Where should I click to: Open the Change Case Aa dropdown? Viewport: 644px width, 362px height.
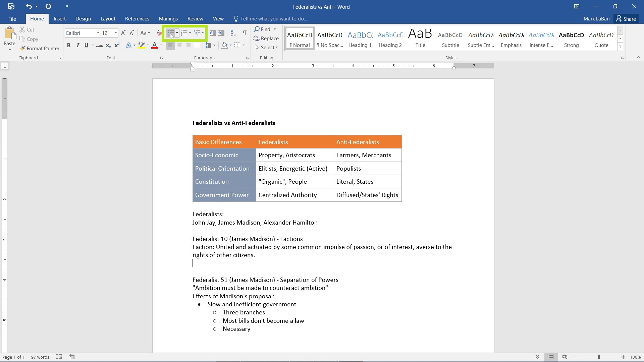(x=145, y=33)
